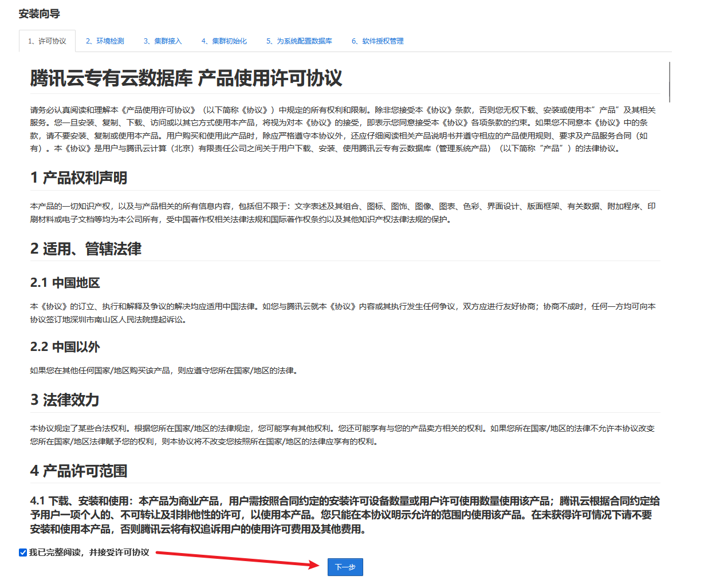Click the 4 产品许可范围 heading
This screenshot has height=588, width=704.
tap(78, 471)
